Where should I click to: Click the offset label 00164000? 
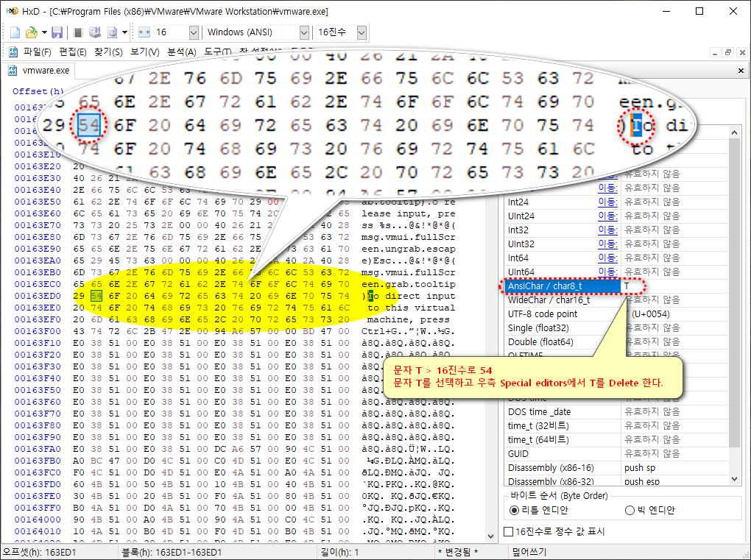point(38,520)
